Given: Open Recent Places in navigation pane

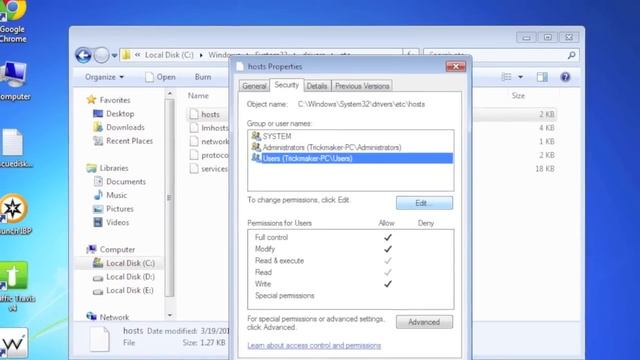Looking at the screenshot, I should [x=123, y=141].
